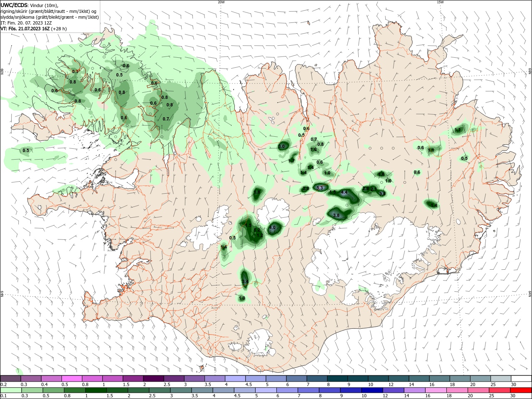Click the 5.3 precipitation value on the map
This screenshot has width=532, height=399.
(320, 188)
